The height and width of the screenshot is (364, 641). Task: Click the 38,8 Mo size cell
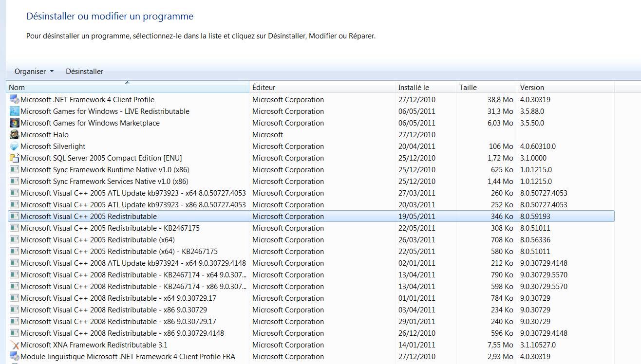pos(500,99)
